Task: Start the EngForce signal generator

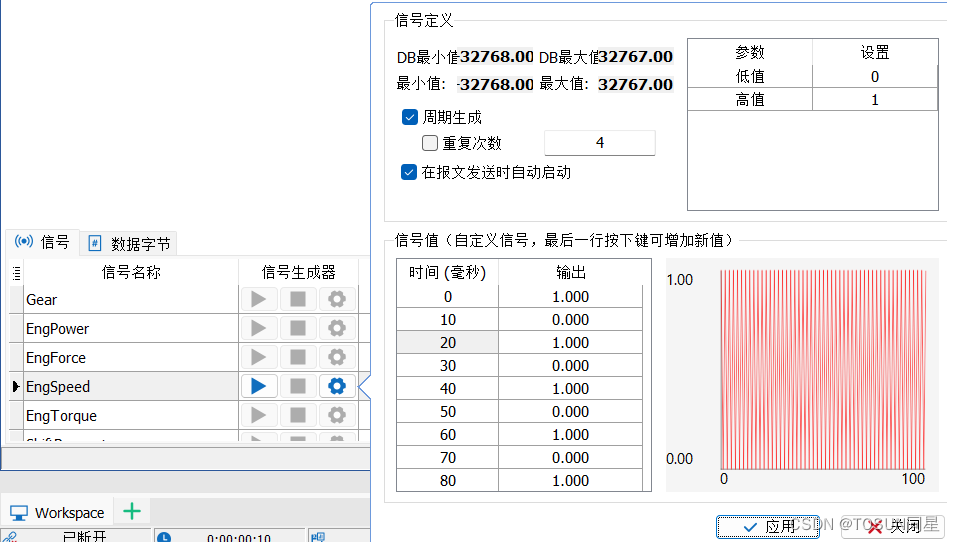Action: (x=259, y=357)
